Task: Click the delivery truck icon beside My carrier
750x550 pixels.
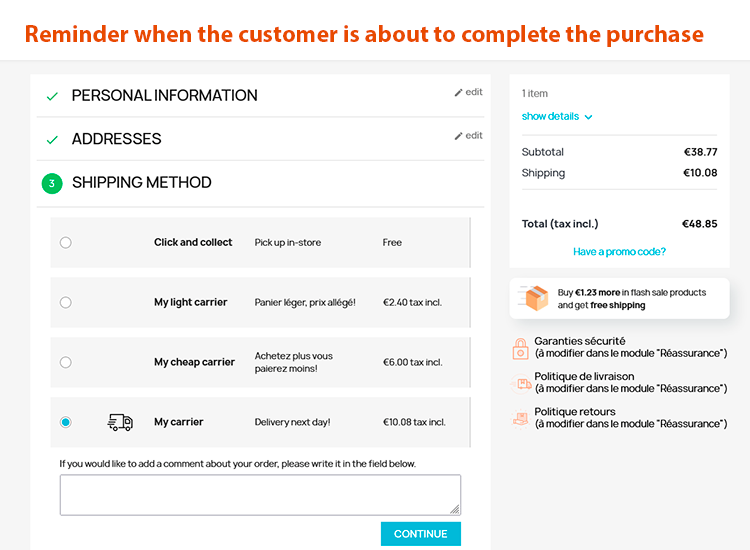Action: pos(120,422)
